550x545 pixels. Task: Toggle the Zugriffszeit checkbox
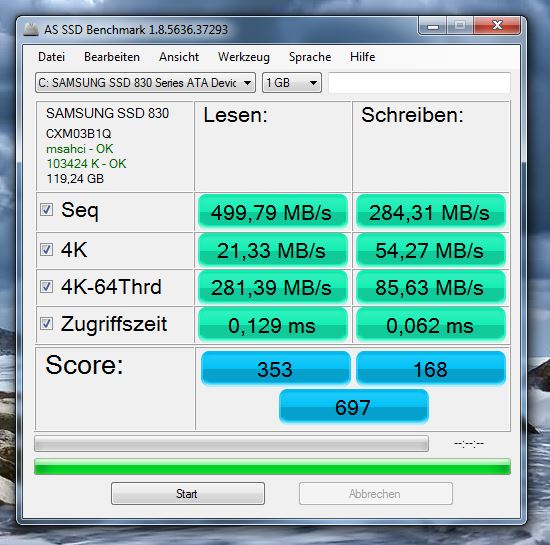46,324
